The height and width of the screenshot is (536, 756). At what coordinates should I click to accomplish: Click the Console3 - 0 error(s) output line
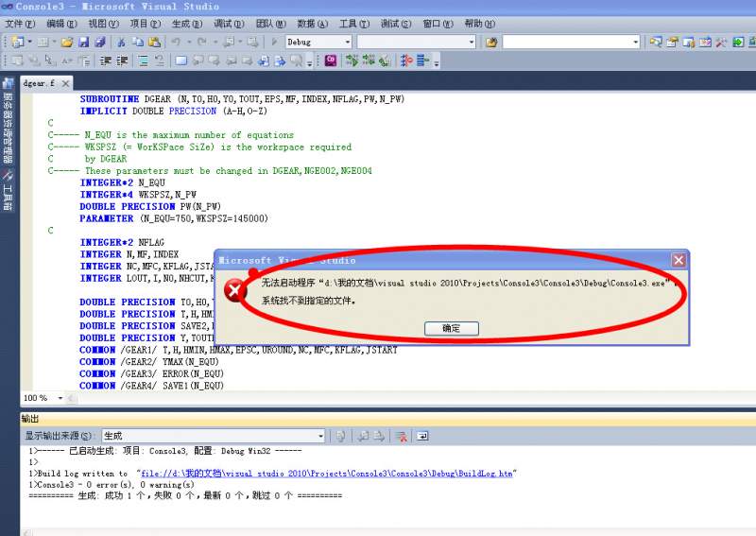pyautogui.click(x=112, y=485)
